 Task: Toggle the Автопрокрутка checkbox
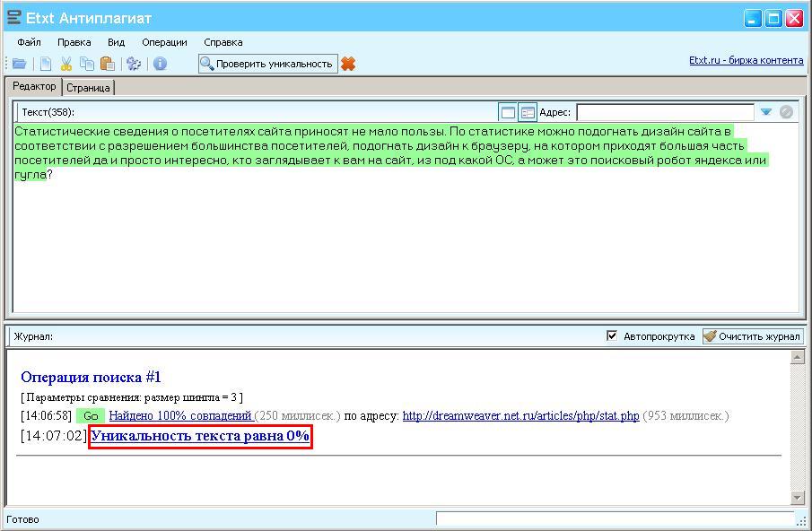coord(612,335)
